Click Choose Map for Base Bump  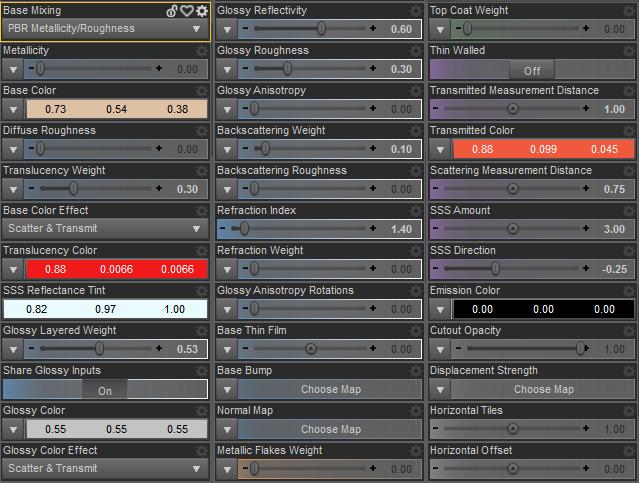[331, 389]
